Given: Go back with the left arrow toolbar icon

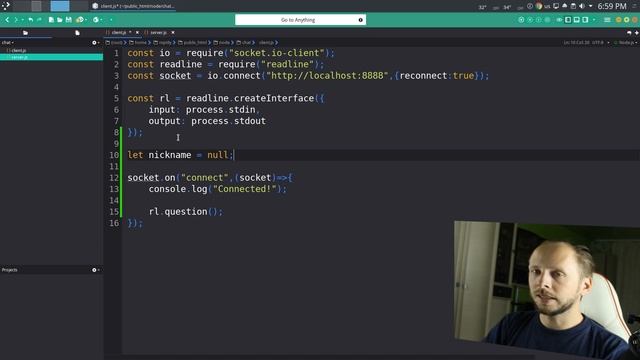Looking at the screenshot, I should click(x=7, y=20).
